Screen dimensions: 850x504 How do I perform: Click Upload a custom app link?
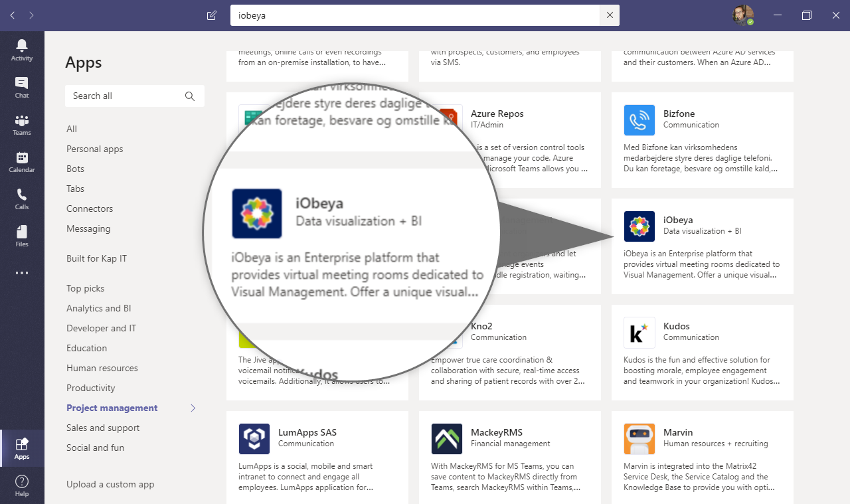click(110, 484)
